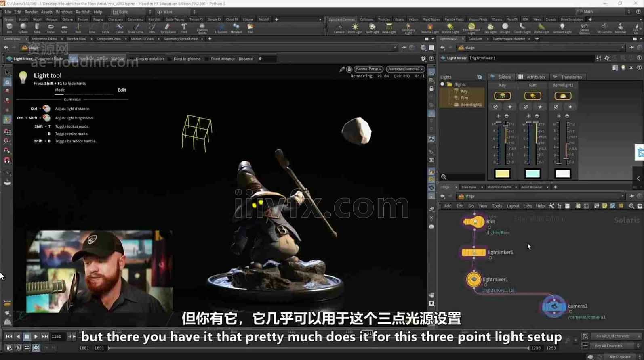Image resolution: width=644 pixels, height=360 pixels.
Task: Add a Distant Light from shelf
Action: [x=450, y=28]
